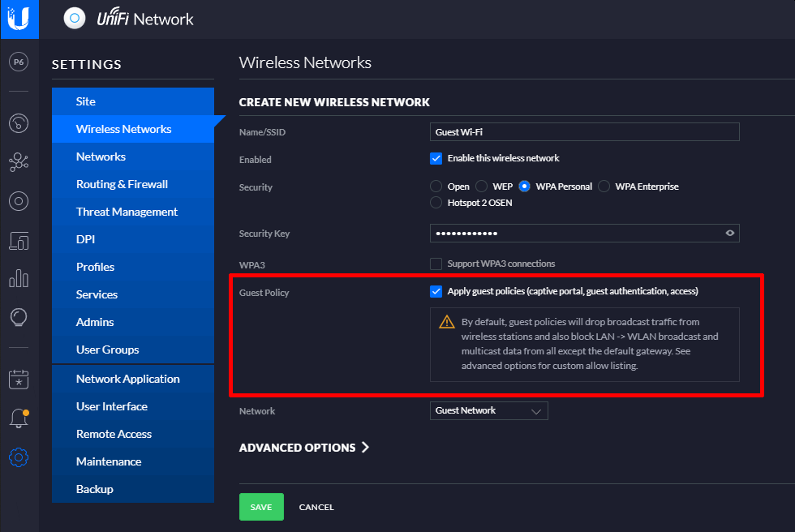Screen dimensions: 795x532
Task: Open the Devices circle icon
Action: click(x=19, y=201)
